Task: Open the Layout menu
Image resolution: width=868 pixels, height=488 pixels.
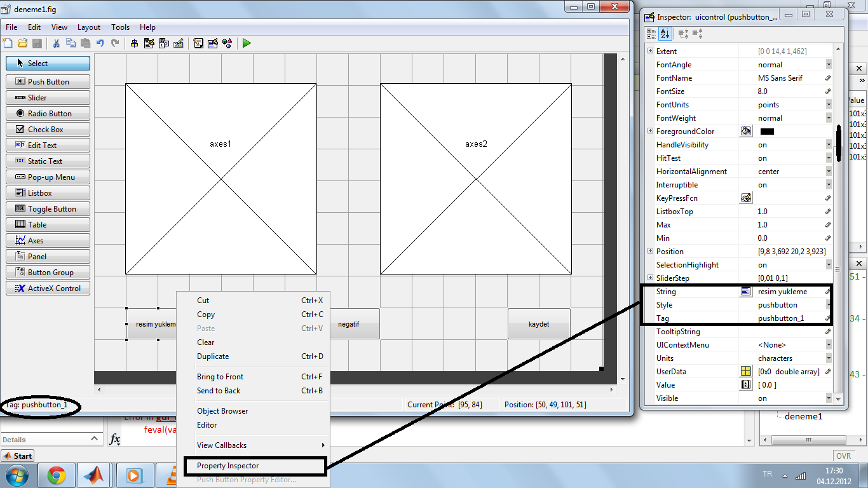Action: coord(88,27)
